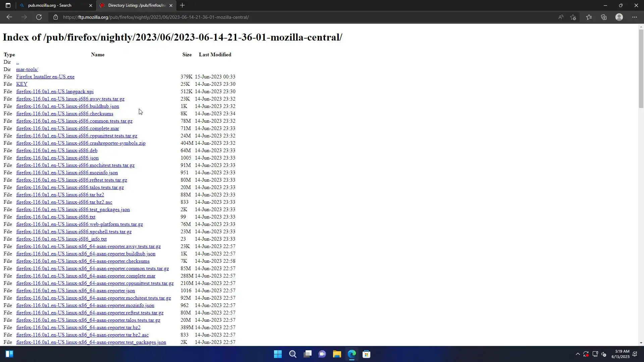Screen dimensions: 644x362
Task: Open the mar-tools/ directory link
Action: [x=27, y=69]
